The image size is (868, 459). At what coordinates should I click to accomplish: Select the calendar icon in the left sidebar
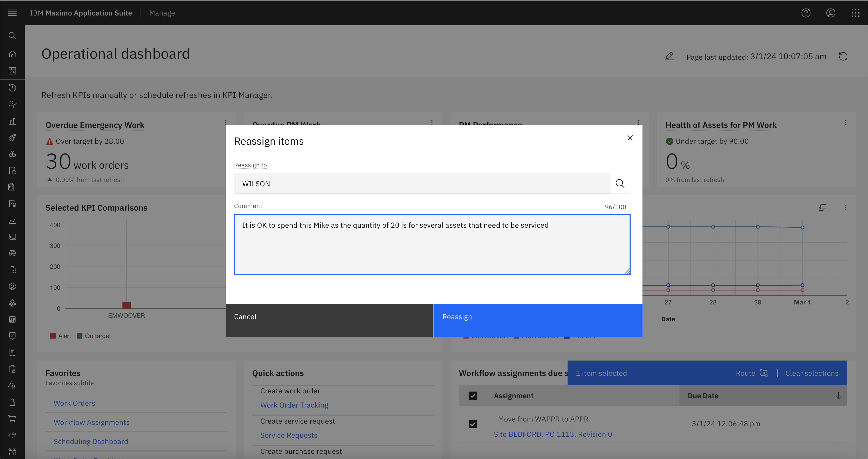[12, 319]
